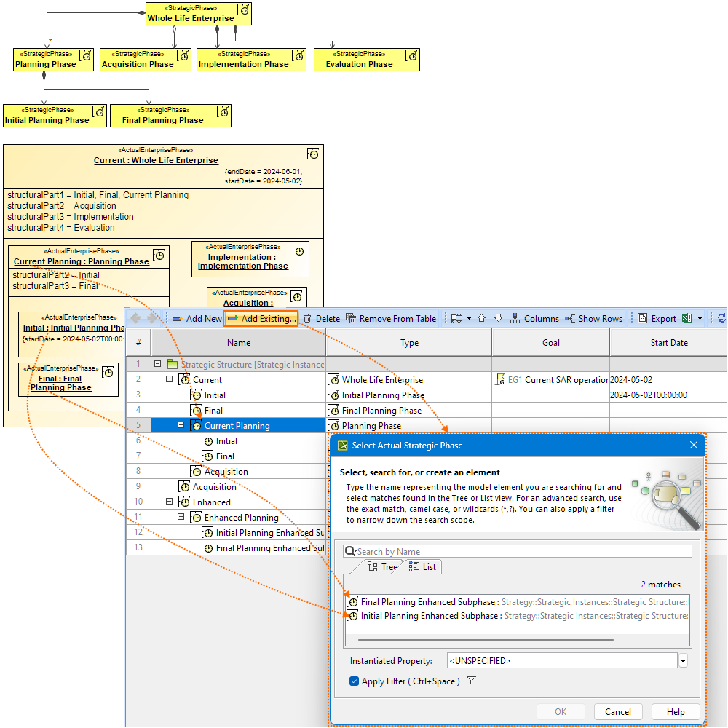Switch to the List tab
The width and height of the screenshot is (728, 728).
[422, 567]
